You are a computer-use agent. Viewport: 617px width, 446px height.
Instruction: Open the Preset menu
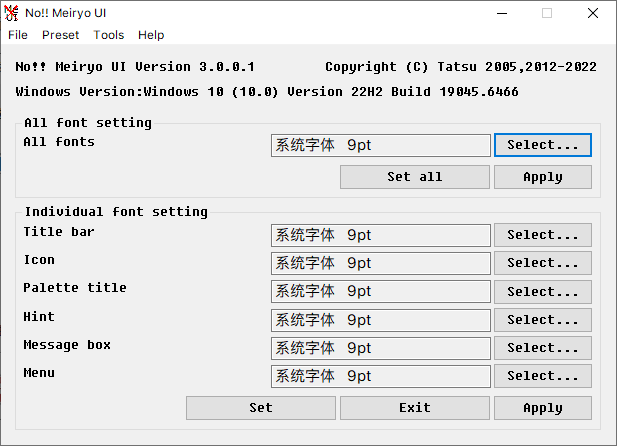pos(61,35)
